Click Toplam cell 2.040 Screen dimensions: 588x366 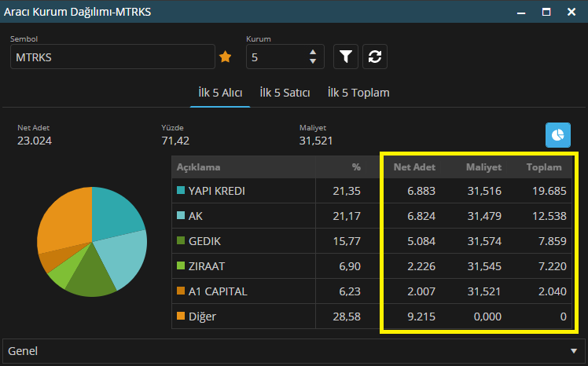point(553,291)
